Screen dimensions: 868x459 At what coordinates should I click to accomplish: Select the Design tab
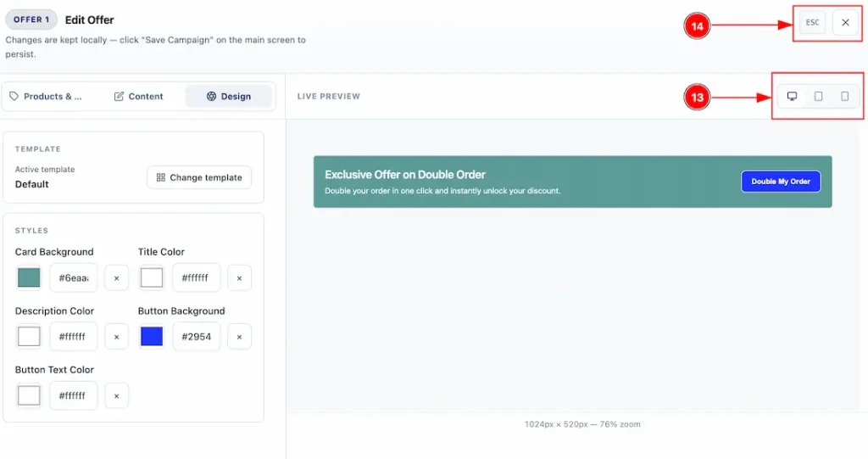click(229, 97)
